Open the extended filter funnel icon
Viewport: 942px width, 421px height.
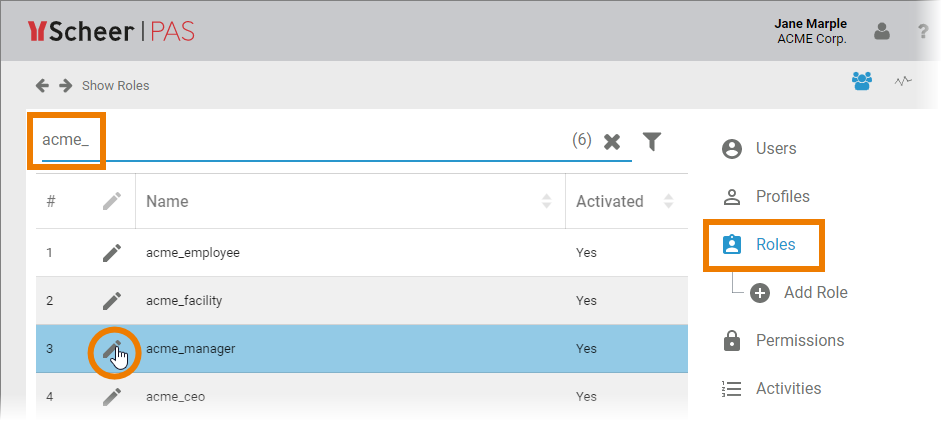click(652, 142)
